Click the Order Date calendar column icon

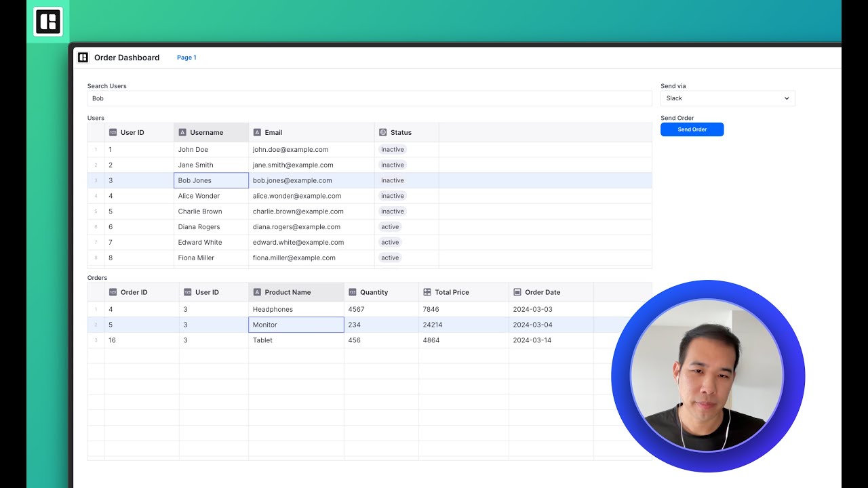[517, 292]
